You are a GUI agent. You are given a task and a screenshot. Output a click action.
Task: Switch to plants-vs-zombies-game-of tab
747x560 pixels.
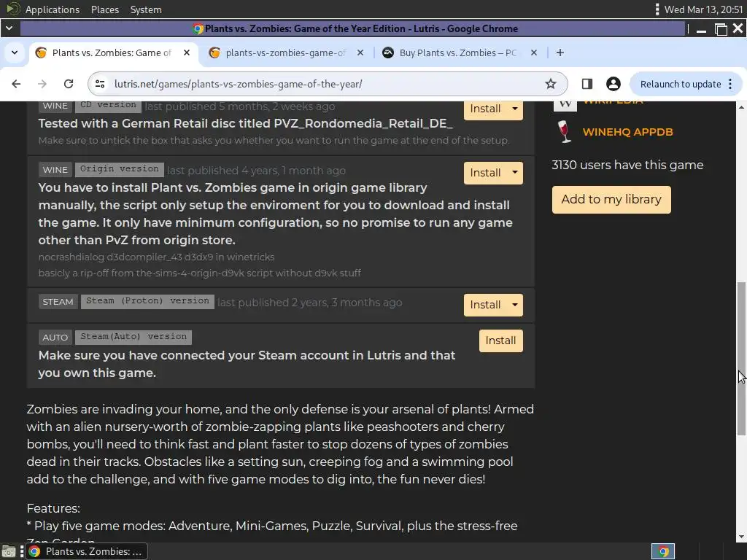point(285,52)
